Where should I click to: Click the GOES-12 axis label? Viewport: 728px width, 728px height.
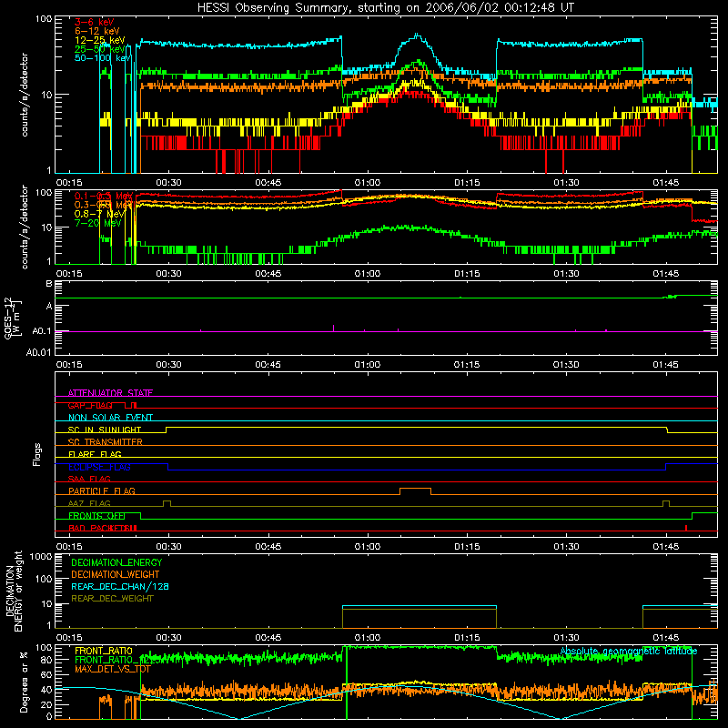click(13, 318)
